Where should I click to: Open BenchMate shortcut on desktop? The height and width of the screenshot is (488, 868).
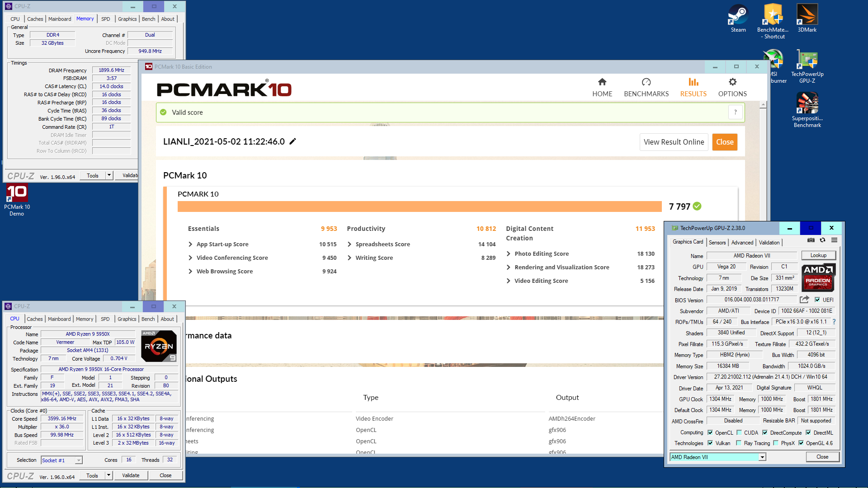[x=773, y=21]
